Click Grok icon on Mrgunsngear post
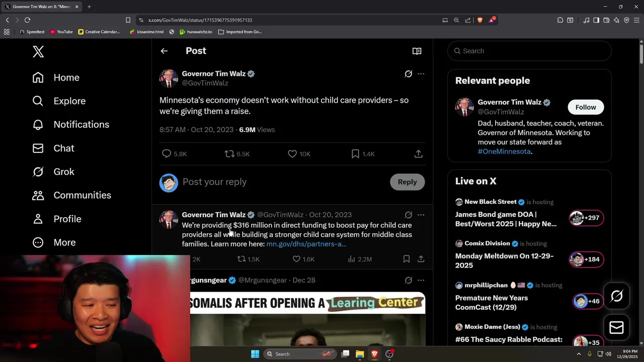This screenshot has height=362, width=644. (409, 281)
